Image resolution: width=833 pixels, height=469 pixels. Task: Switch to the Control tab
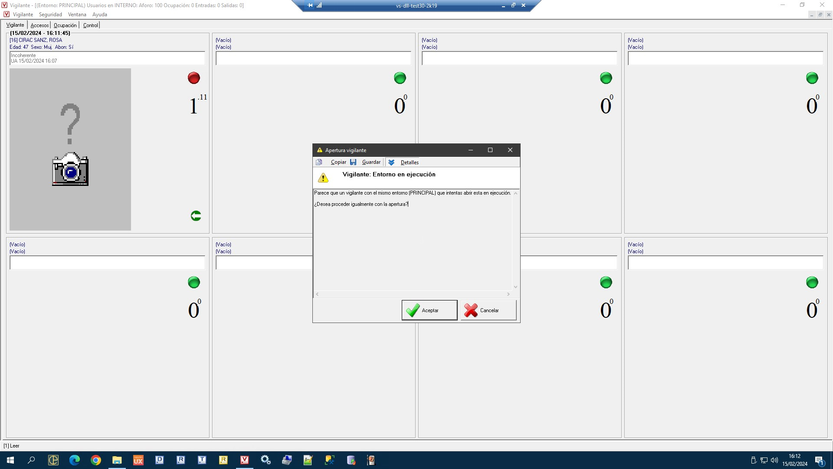pos(90,25)
